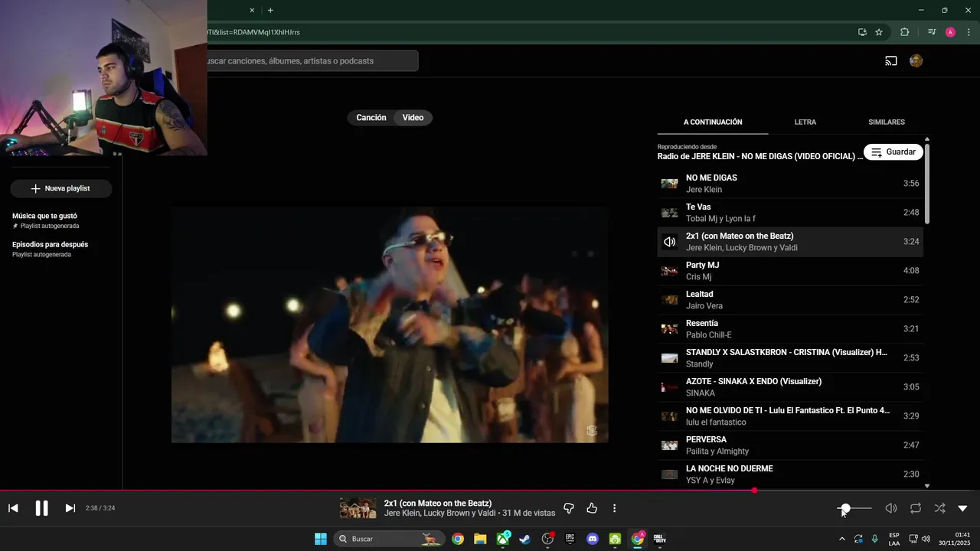Viewport: 980px width, 551px height.
Task: Focus the search songs and albums field
Action: tap(312, 60)
